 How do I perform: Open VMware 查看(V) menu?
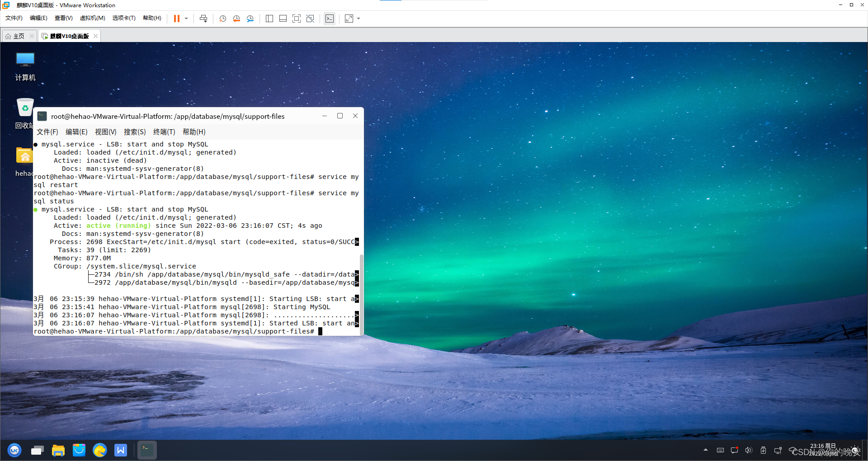[x=63, y=18]
